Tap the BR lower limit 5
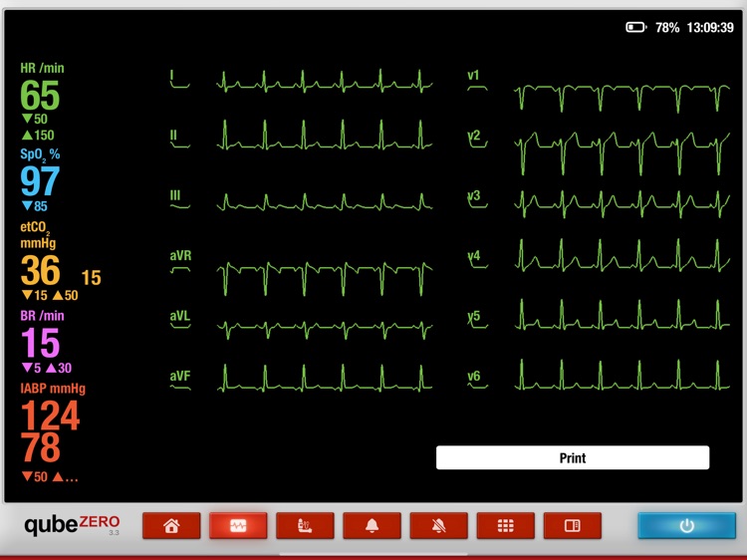Image resolution: width=747 pixels, height=560 pixels. coord(32,368)
